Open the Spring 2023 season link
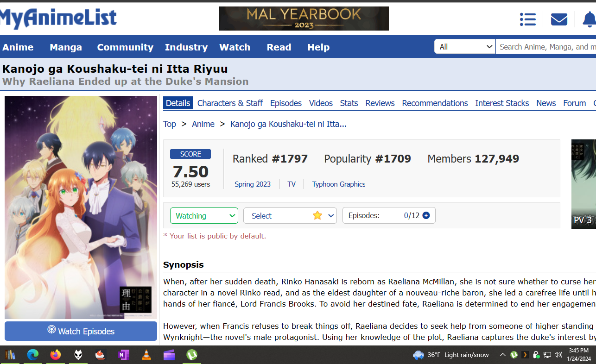This screenshot has width=596, height=364. pos(253,184)
